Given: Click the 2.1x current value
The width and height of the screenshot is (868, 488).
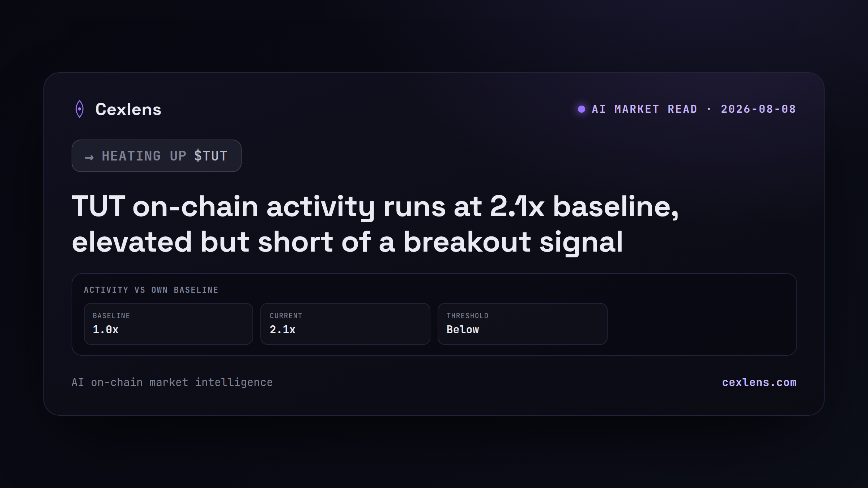Looking at the screenshot, I should point(282,330).
